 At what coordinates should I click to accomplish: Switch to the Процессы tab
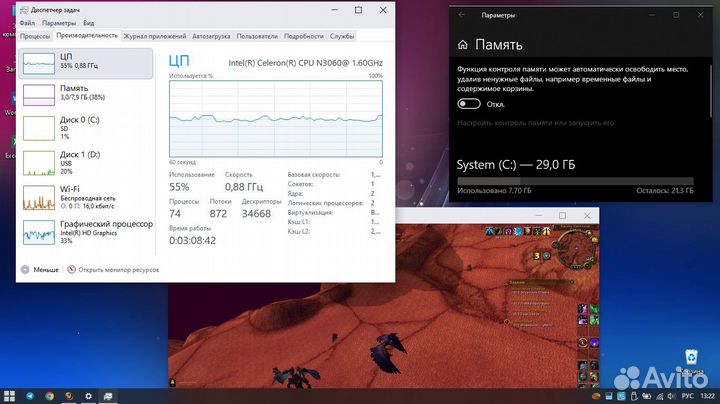tap(35, 35)
